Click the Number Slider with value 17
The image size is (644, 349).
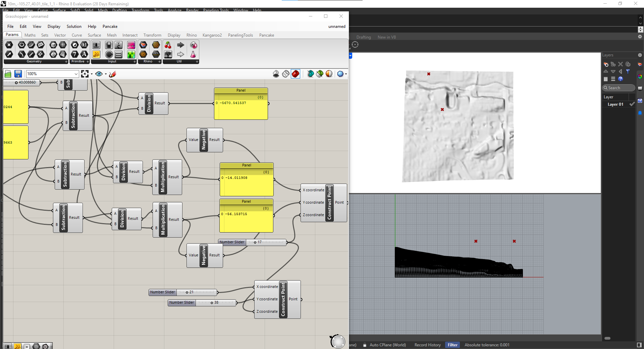253,242
